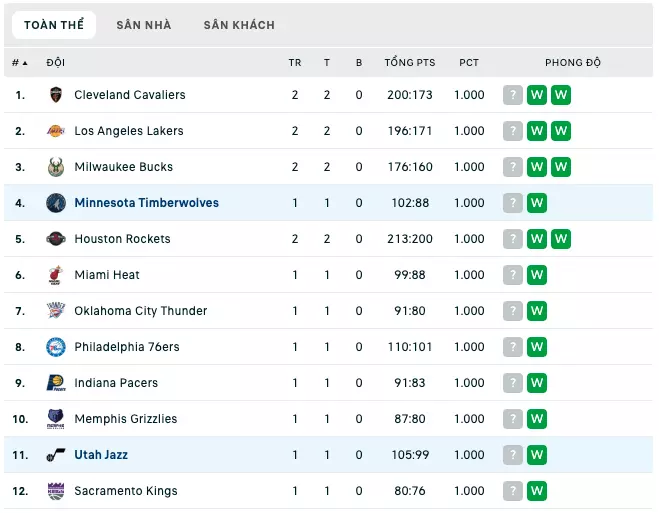
Task: Click the Milwaukee Bucks logo
Action: coord(56,167)
